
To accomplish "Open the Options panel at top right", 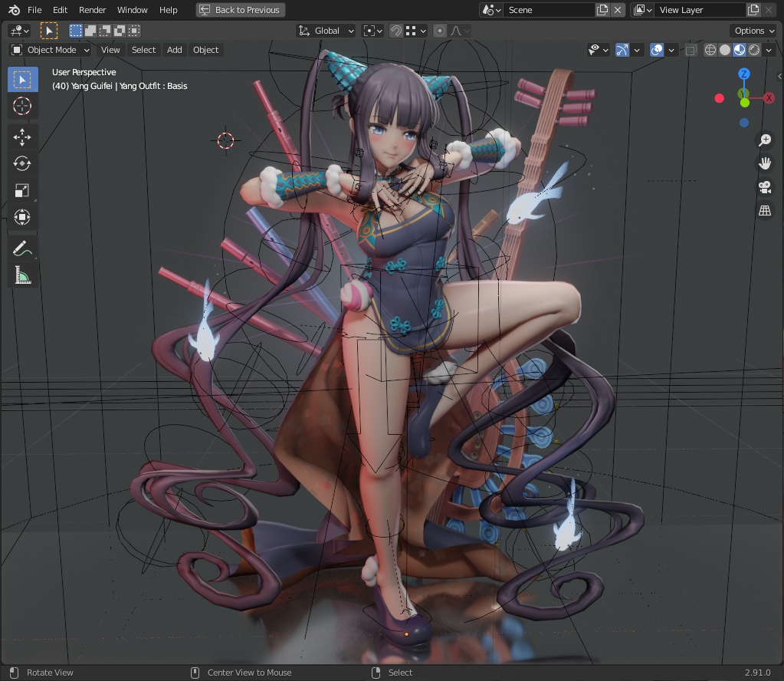I will [753, 30].
